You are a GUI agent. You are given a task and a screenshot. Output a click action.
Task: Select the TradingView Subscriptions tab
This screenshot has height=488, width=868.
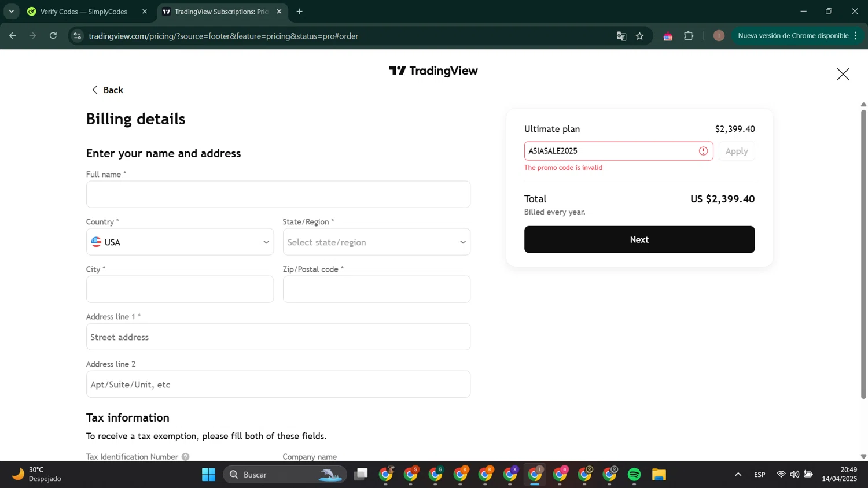pos(222,12)
